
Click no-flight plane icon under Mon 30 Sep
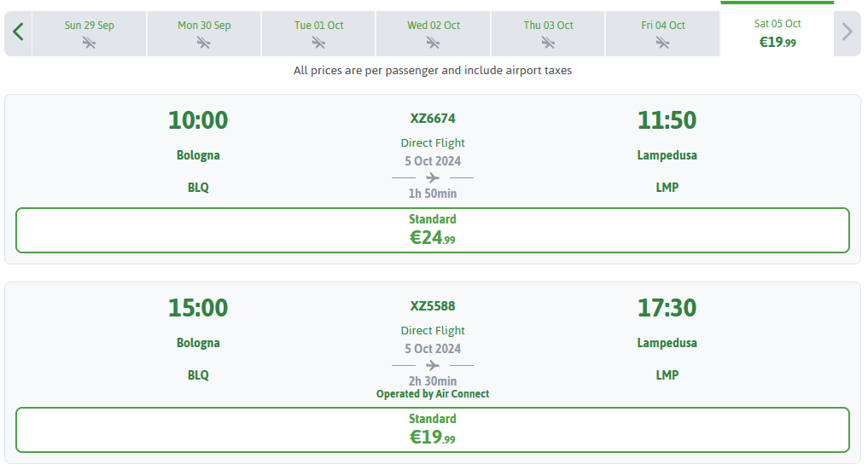click(204, 43)
